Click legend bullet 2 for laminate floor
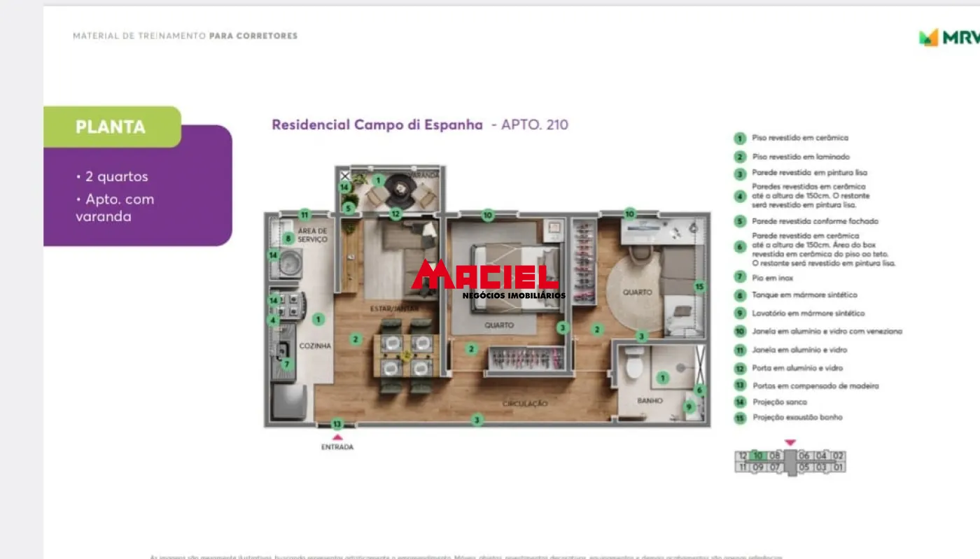980x559 pixels. pyautogui.click(x=739, y=157)
